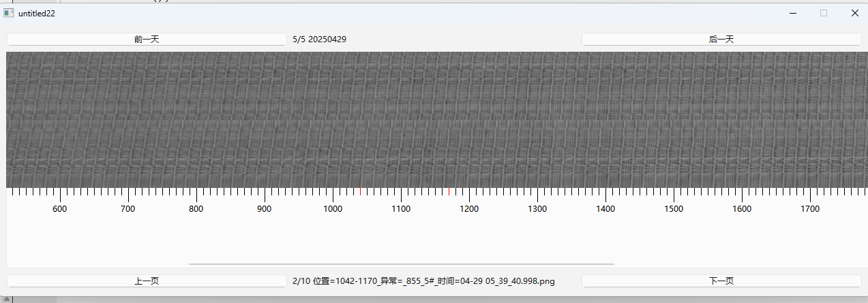The width and height of the screenshot is (868, 303).
Task: Click the date label 5/5 20250429
Action: point(319,39)
